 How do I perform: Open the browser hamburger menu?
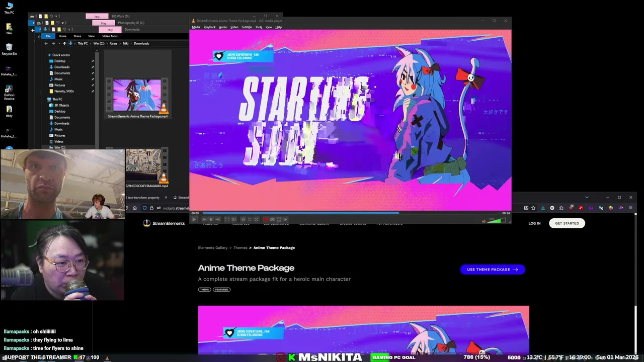click(630, 208)
